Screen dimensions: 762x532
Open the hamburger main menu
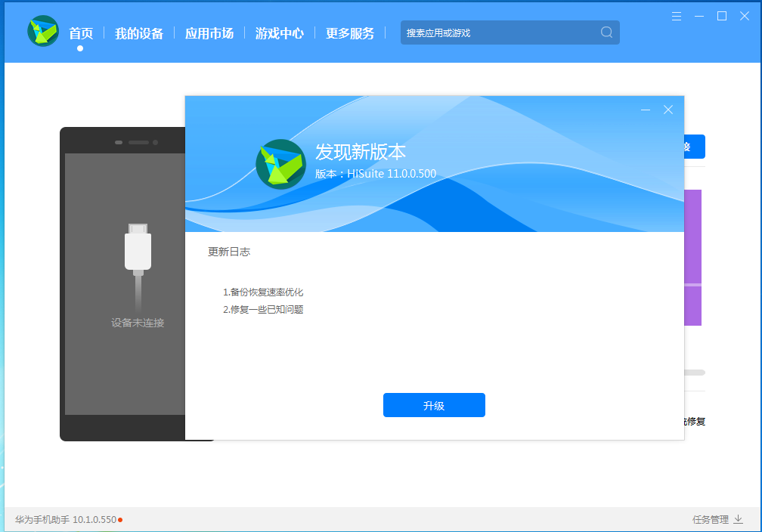(x=677, y=16)
